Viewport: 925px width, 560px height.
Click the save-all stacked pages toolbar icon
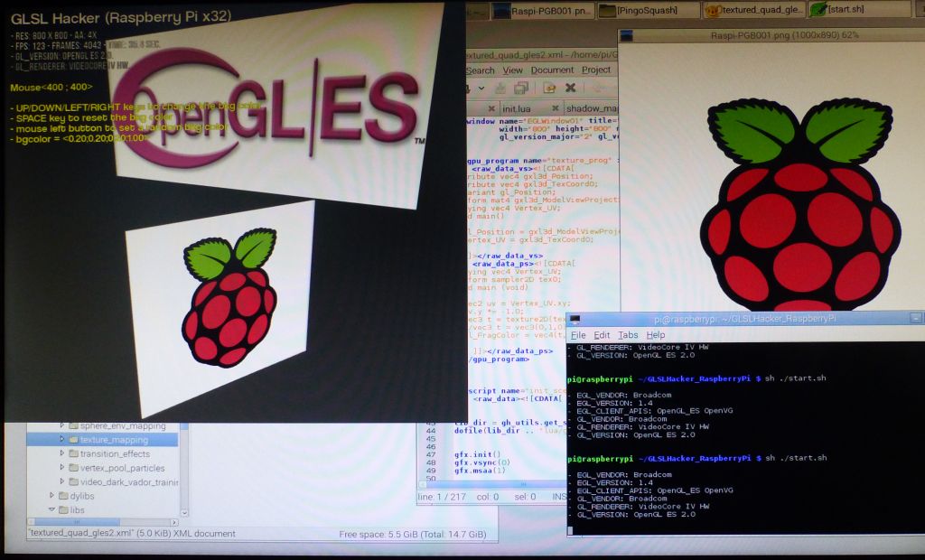click(x=521, y=88)
